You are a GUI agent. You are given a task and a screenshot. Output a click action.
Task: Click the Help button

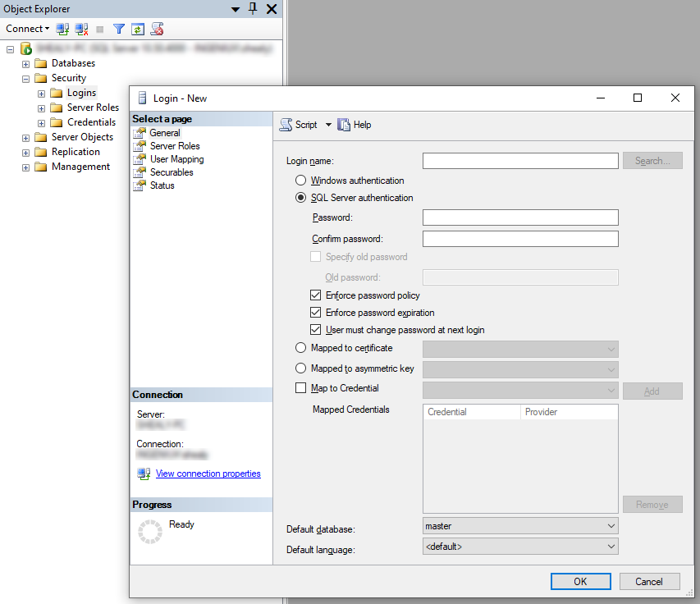tap(355, 125)
